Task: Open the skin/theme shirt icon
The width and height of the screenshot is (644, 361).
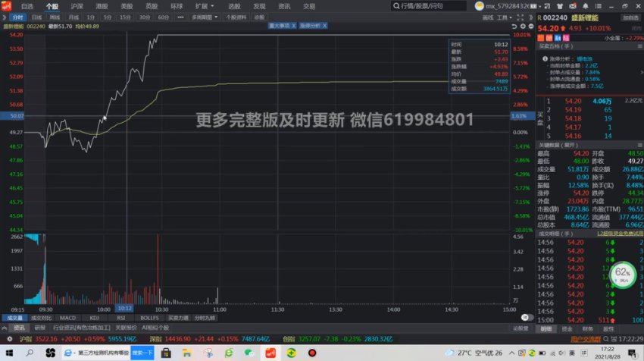Action: pos(560,6)
